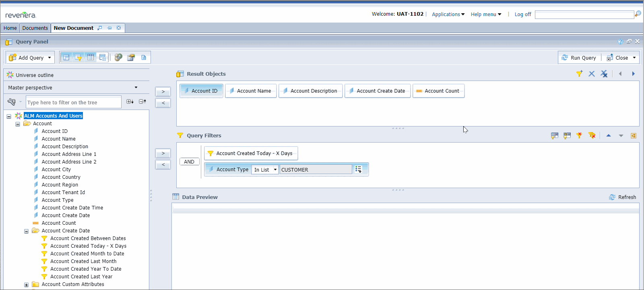644x290 pixels.
Task: Click quick filter icon above Result Objects
Action: [x=579, y=74]
